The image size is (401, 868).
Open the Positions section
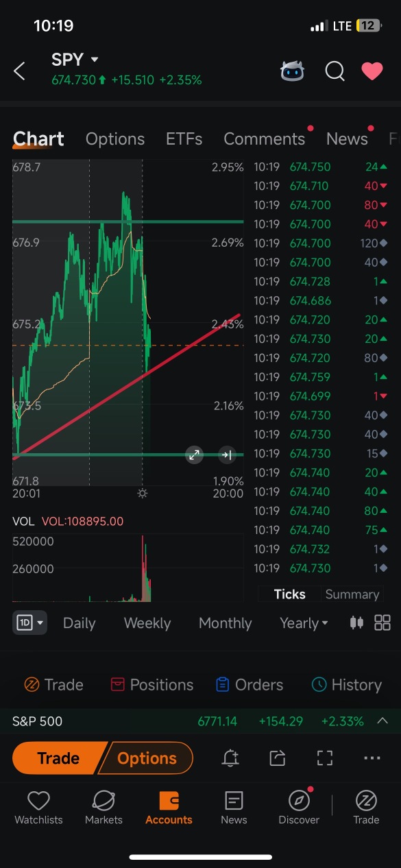pos(152,684)
